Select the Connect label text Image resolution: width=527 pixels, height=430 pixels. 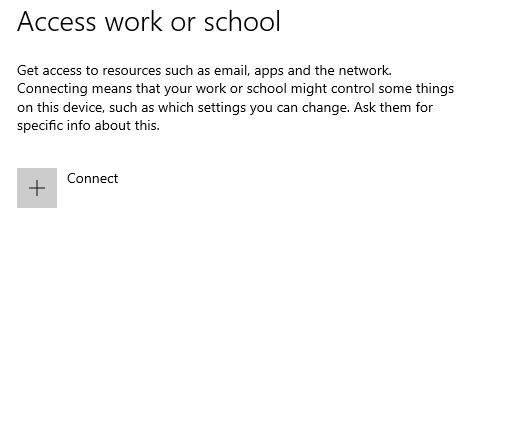92,178
